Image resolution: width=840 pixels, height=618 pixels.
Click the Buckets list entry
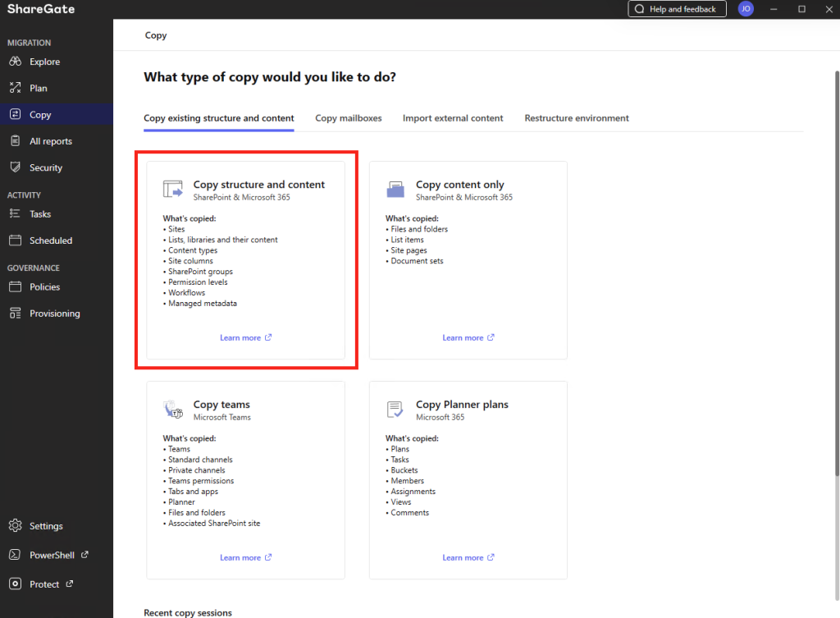(404, 470)
